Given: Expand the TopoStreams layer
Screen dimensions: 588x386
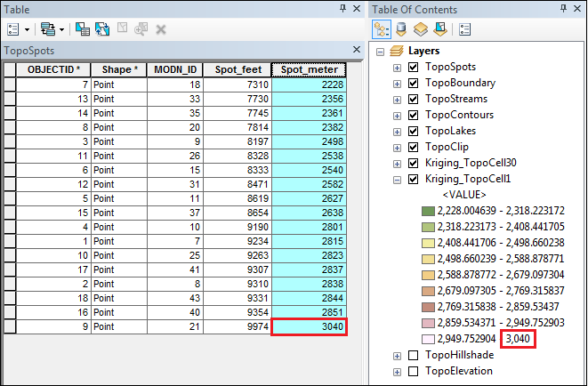Looking at the screenshot, I should point(397,101).
